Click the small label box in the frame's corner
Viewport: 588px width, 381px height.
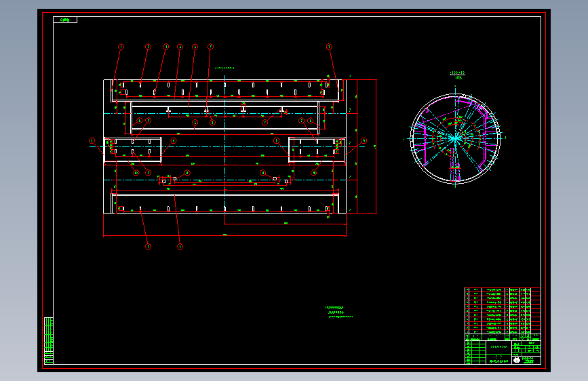click(65, 20)
